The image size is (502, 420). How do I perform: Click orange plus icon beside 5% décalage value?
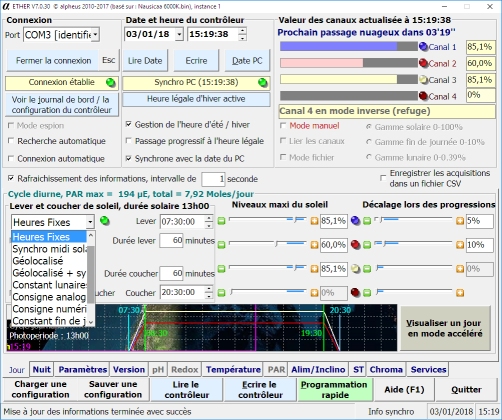(x=460, y=221)
